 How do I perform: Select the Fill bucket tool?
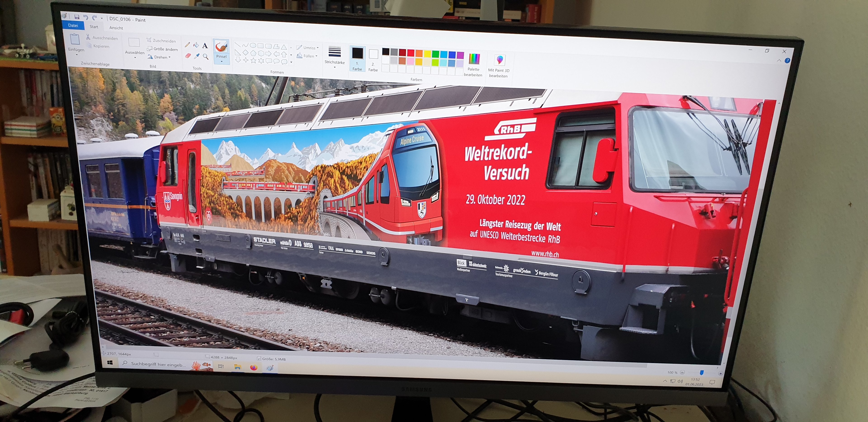tap(196, 45)
